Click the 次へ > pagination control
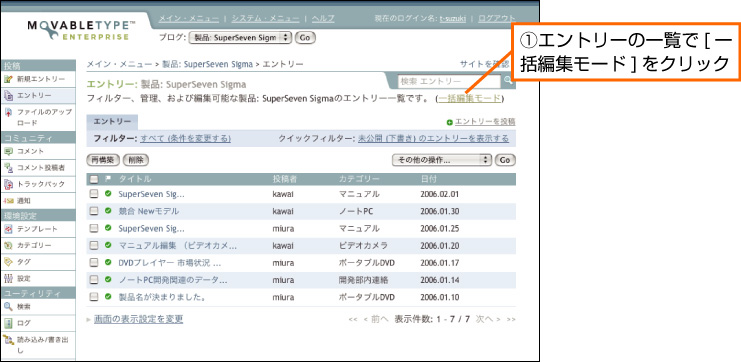Viewport: 741px width, 362px height. coord(488,319)
